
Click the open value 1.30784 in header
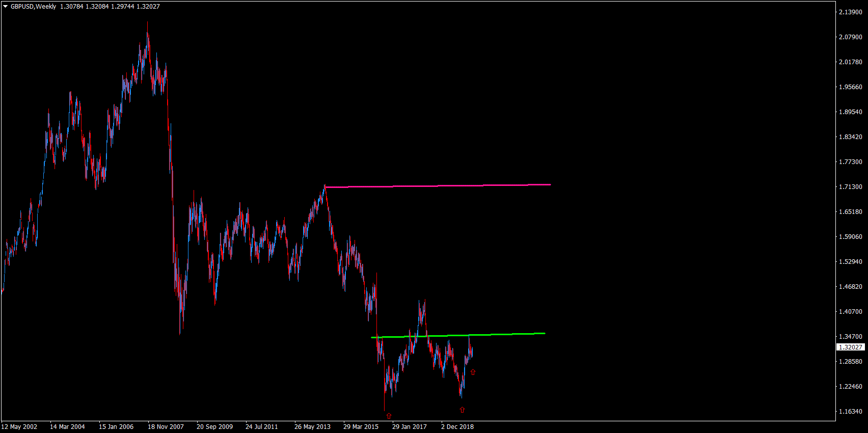pyautogui.click(x=71, y=7)
